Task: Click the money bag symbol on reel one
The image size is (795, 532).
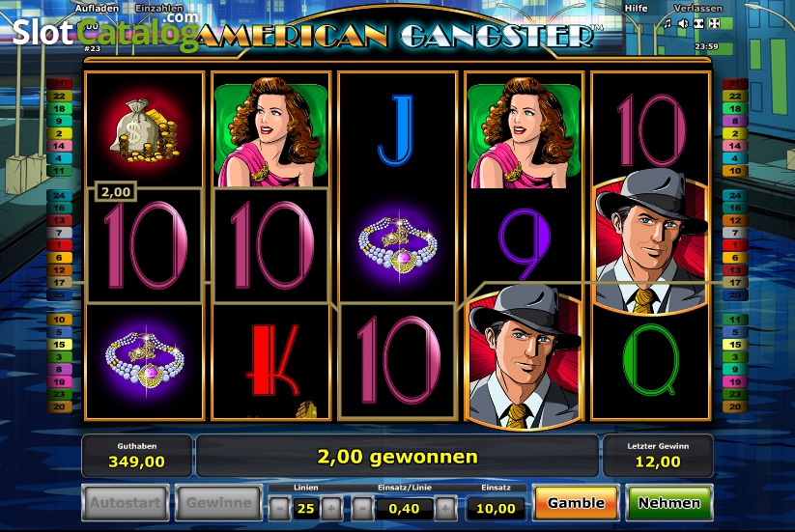Action: pos(145,130)
